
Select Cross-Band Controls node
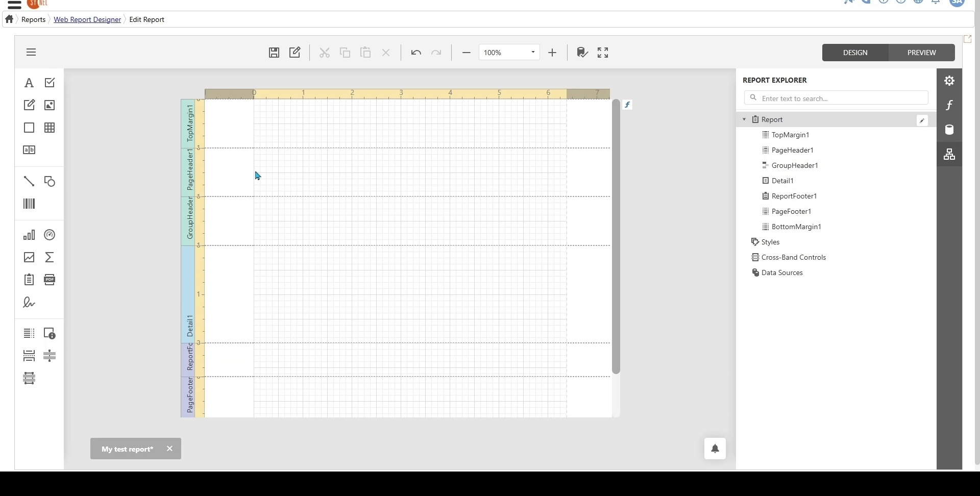pyautogui.click(x=793, y=257)
